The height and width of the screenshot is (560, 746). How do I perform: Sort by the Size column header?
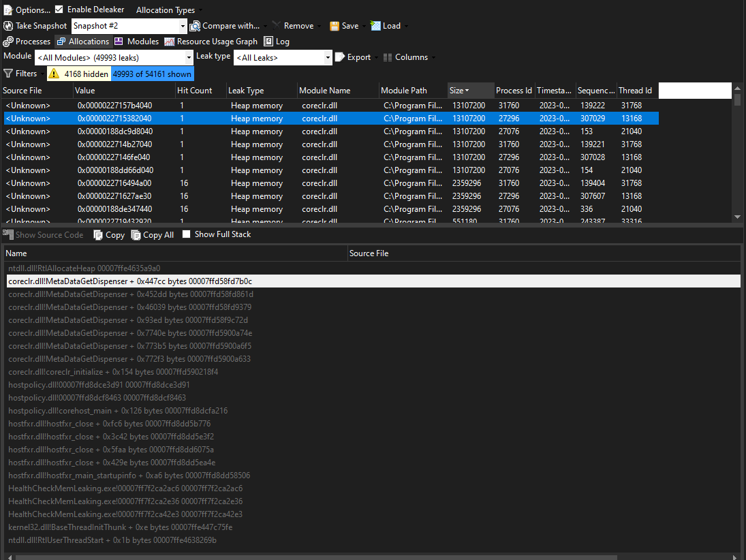click(470, 91)
